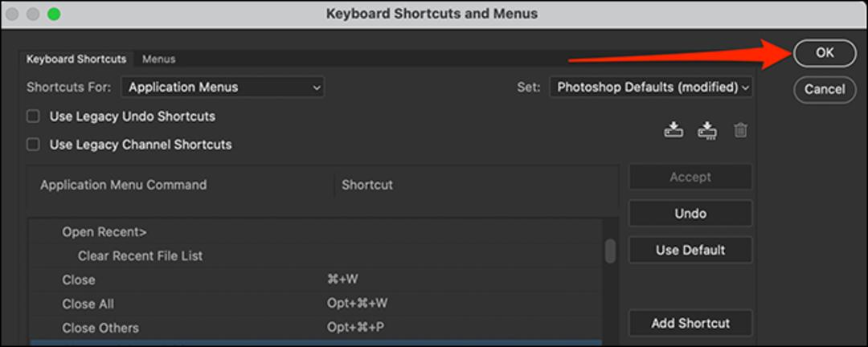Save all changes to current shortcut set
The height and width of the screenshot is (347, 868).
tap(674, 131)
